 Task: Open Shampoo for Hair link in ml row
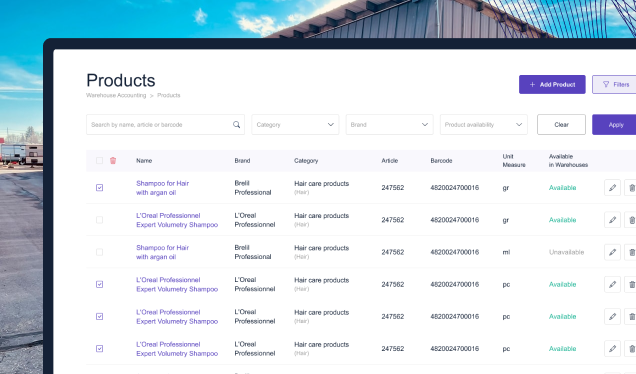click(x=162, y=252)
